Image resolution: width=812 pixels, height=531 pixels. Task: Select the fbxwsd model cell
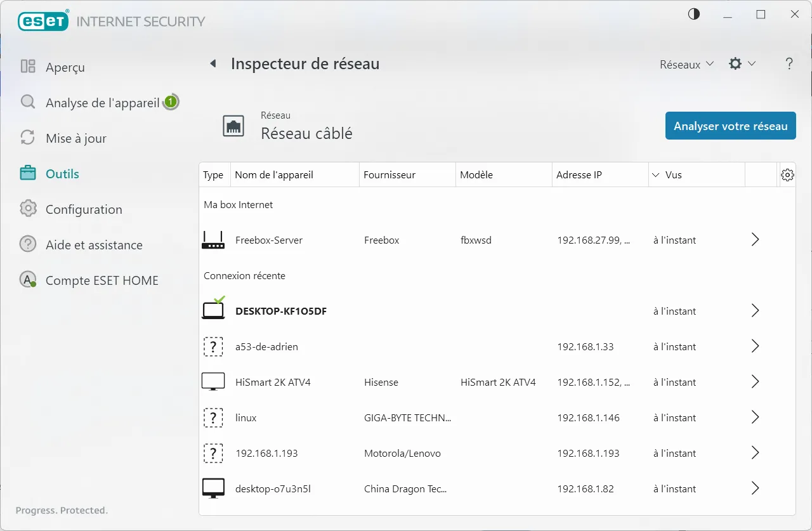476,240
